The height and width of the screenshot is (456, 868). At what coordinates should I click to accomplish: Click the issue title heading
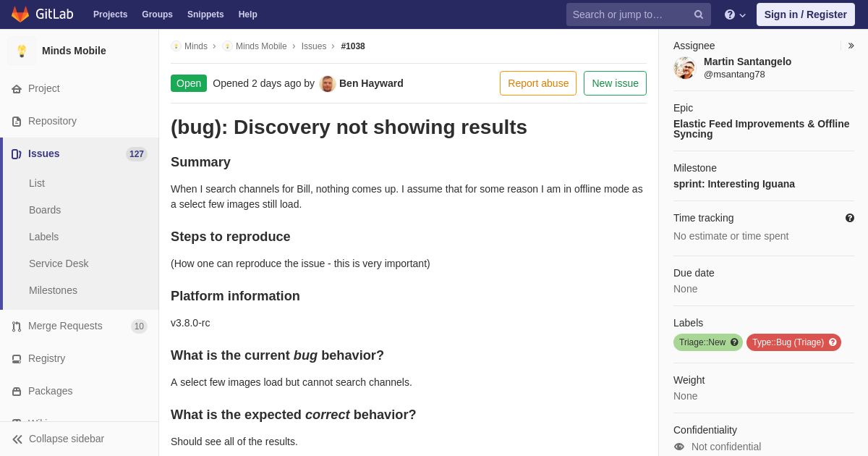tap(349, 127)
